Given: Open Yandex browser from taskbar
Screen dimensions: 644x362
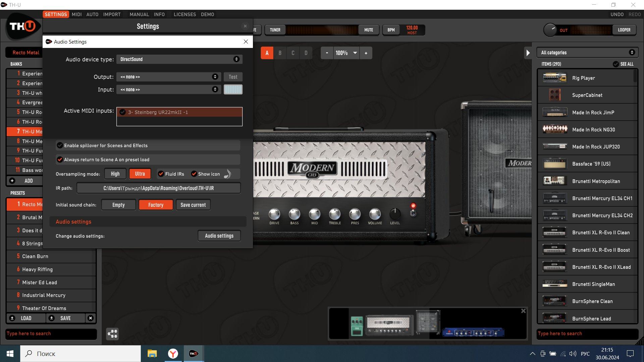Looking at the screenshot, I should click(x=173, y=354).
